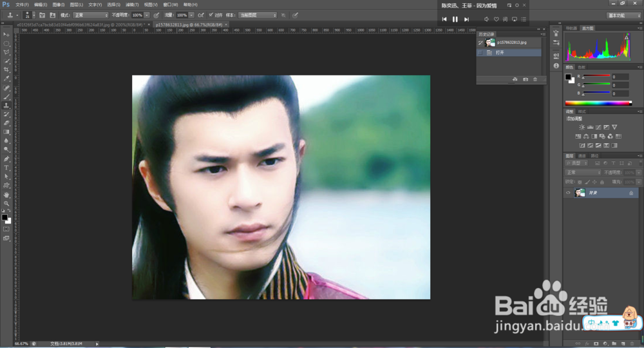
Task: Toggle lock all in Layers panel
Action: click(x=602, y=182)
